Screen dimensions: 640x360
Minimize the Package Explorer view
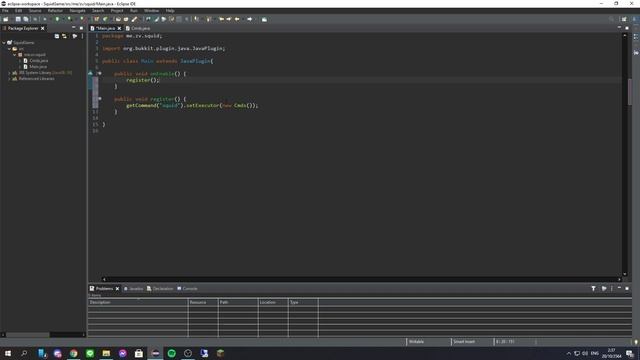[x=73, y=28]
